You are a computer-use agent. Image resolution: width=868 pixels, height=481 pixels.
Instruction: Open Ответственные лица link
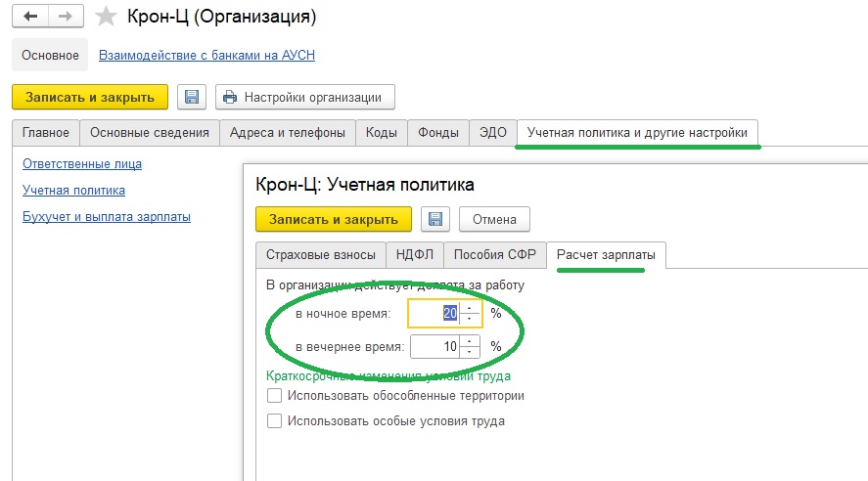click(x=82, y=163)
